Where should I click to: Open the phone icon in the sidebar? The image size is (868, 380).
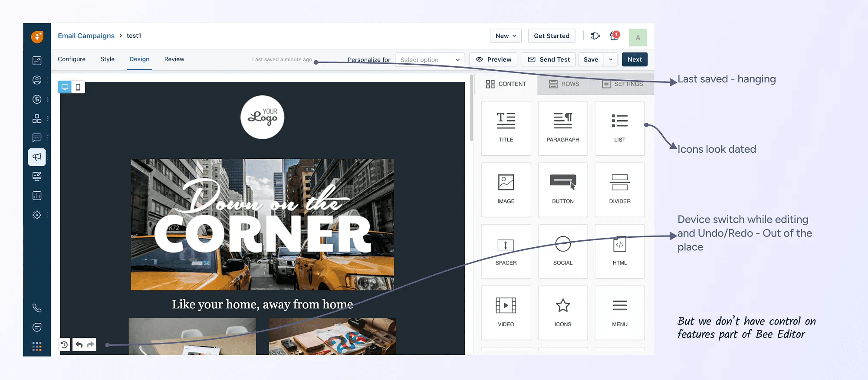pyautogui.click(x=37, y=308)
